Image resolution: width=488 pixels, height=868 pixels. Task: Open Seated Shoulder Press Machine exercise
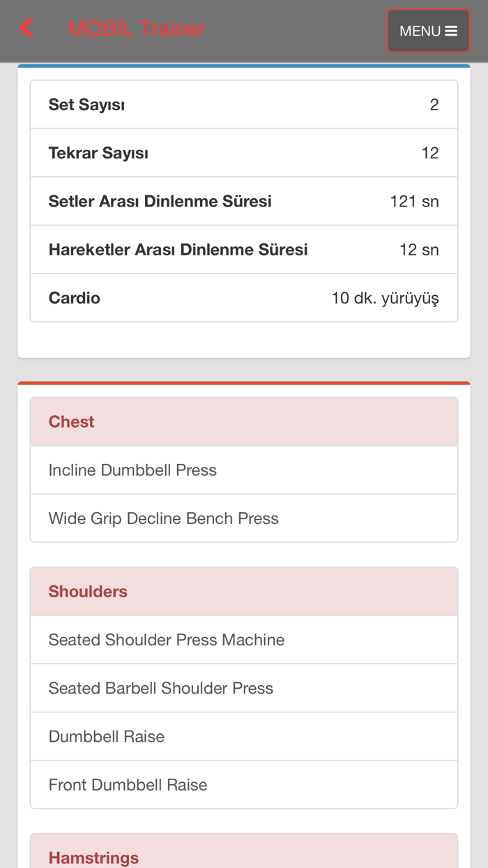(x=243, y=640)
